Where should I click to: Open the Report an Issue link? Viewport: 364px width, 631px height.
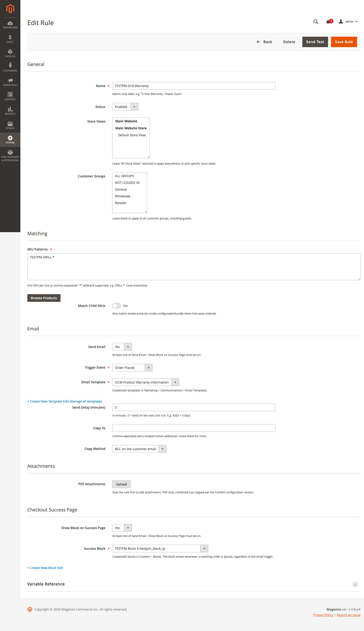point(348,615)
